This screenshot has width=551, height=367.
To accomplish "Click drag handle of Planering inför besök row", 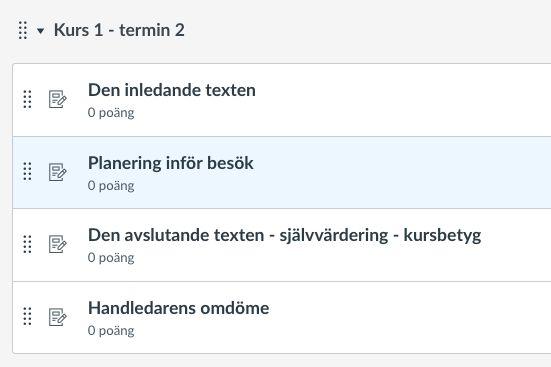I will (27, 172).
